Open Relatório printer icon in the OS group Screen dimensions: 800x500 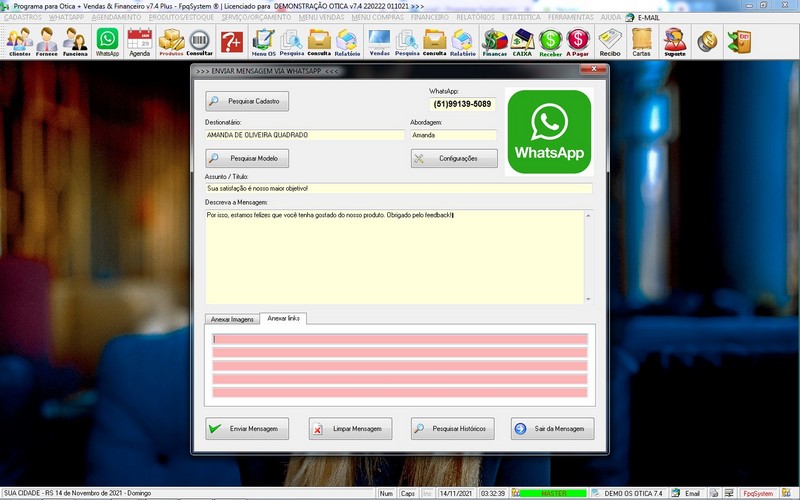tap(347, 42)
